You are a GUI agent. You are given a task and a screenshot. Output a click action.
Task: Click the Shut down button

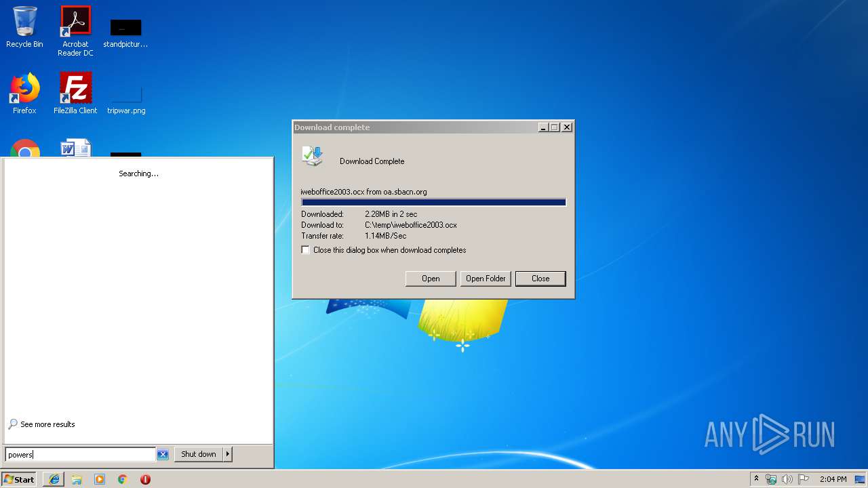pos(199,454)
